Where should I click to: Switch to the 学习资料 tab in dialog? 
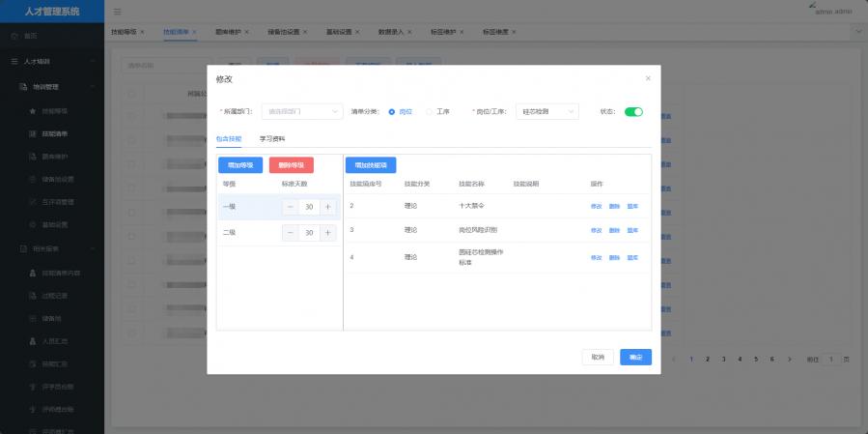272,139
